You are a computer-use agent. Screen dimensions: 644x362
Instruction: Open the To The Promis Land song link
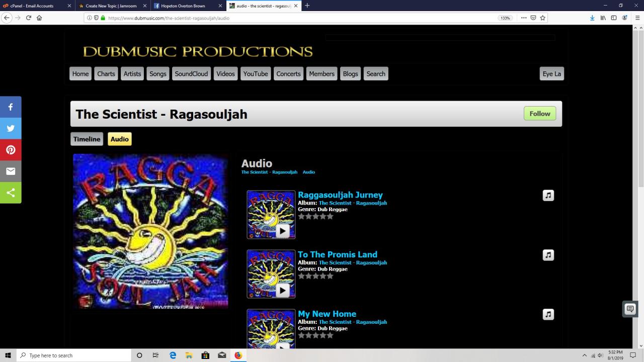tap(338, 254)
